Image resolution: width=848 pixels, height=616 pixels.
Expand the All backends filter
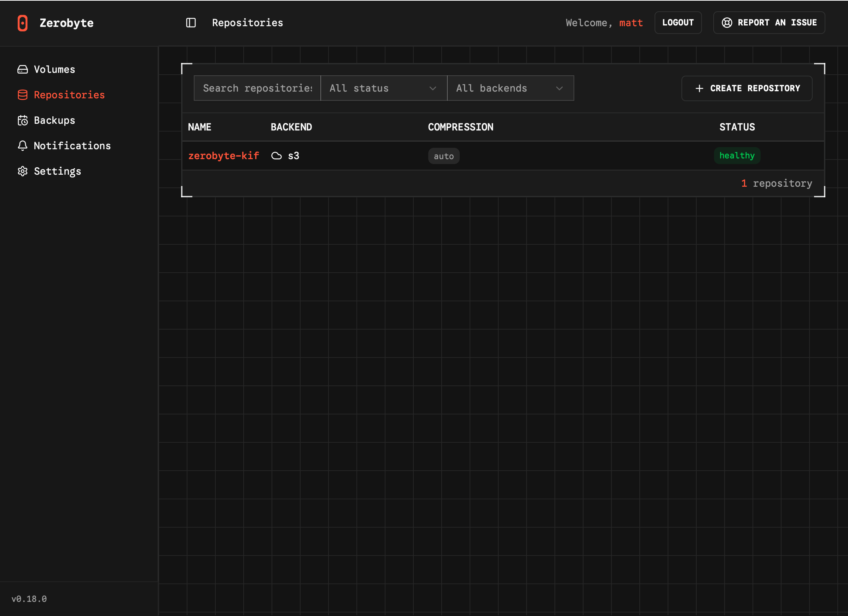[x=510, y=88]
